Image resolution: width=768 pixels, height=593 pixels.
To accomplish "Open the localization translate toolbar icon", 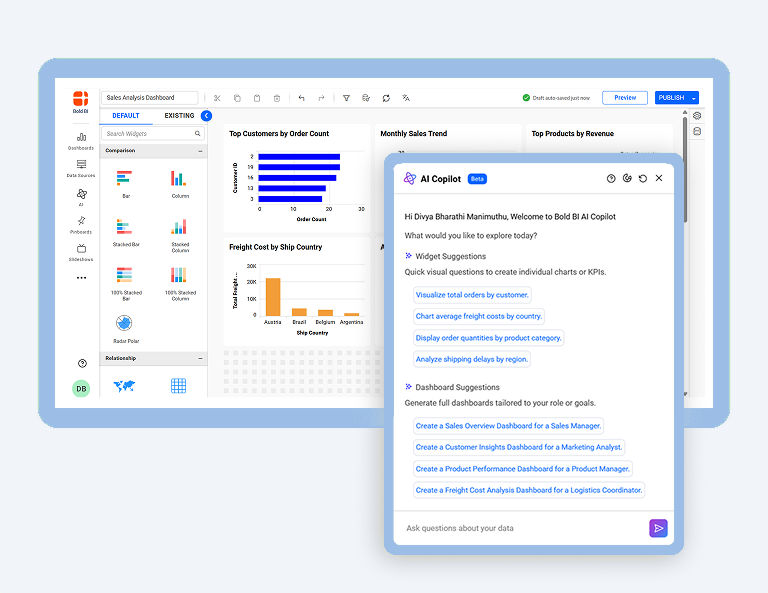I will click(406, 98).
